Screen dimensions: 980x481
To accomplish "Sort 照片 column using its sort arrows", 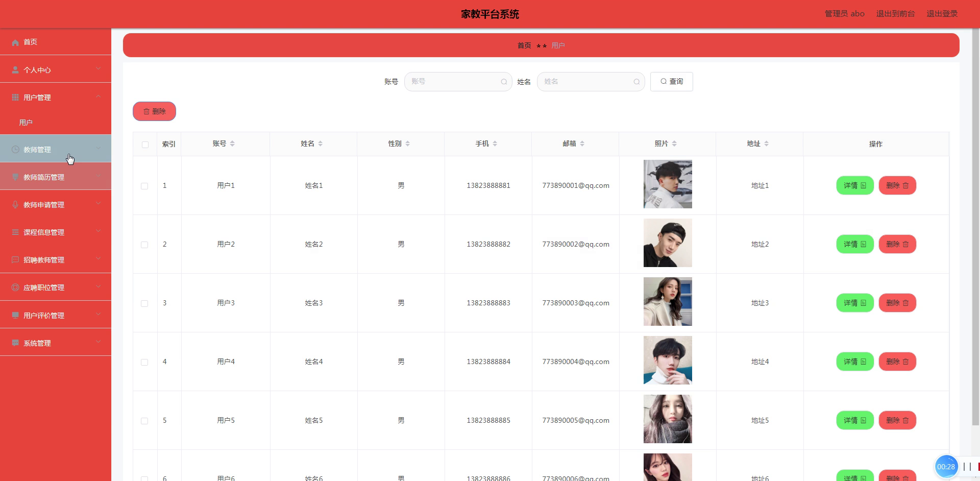I will [x=674, y=144].
